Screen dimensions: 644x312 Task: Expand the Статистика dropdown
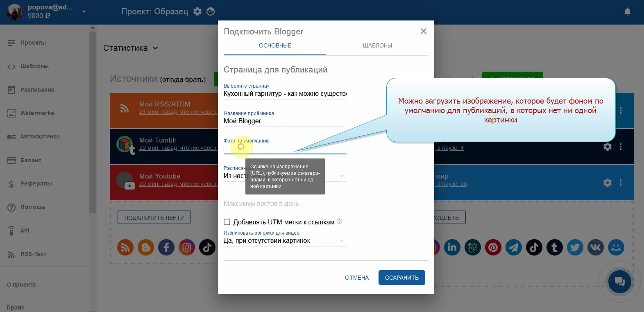tap(131, 48)
